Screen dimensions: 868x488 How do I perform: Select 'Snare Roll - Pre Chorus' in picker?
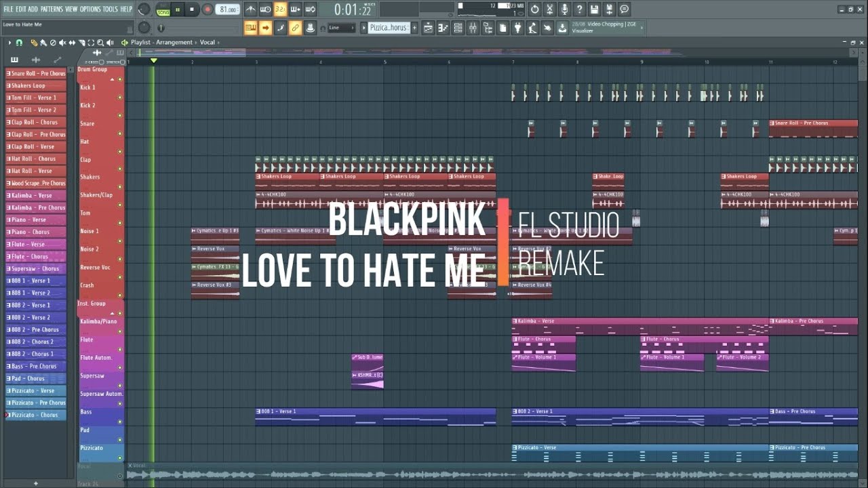click(36, 73)
